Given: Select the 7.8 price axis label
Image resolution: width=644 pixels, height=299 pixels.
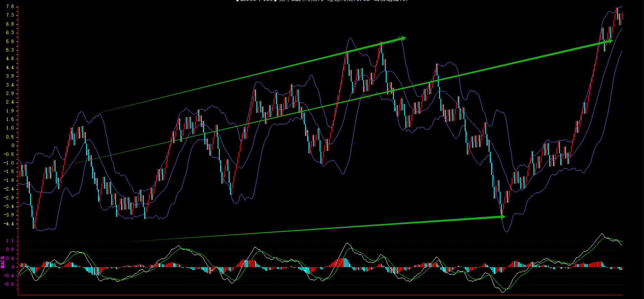Looking at the screenshot, I should 10,7.
